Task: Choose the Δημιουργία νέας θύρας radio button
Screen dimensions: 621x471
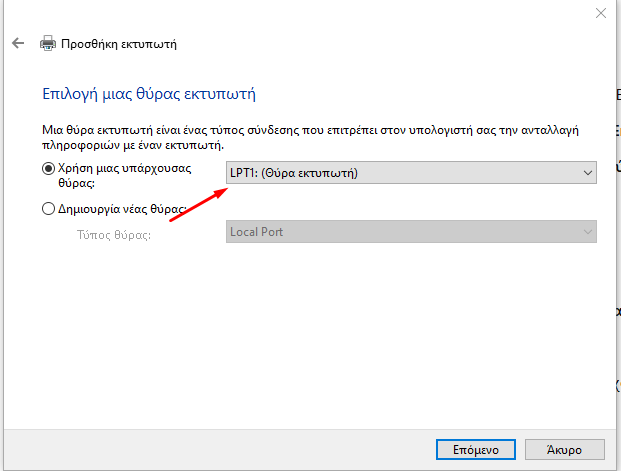Action: [48, 208]
